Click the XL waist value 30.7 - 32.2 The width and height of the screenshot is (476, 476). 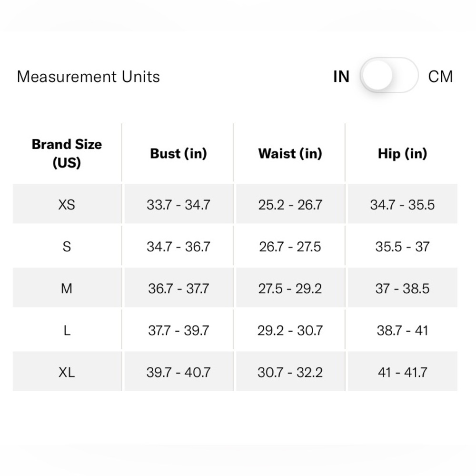(x=290, y=372)
